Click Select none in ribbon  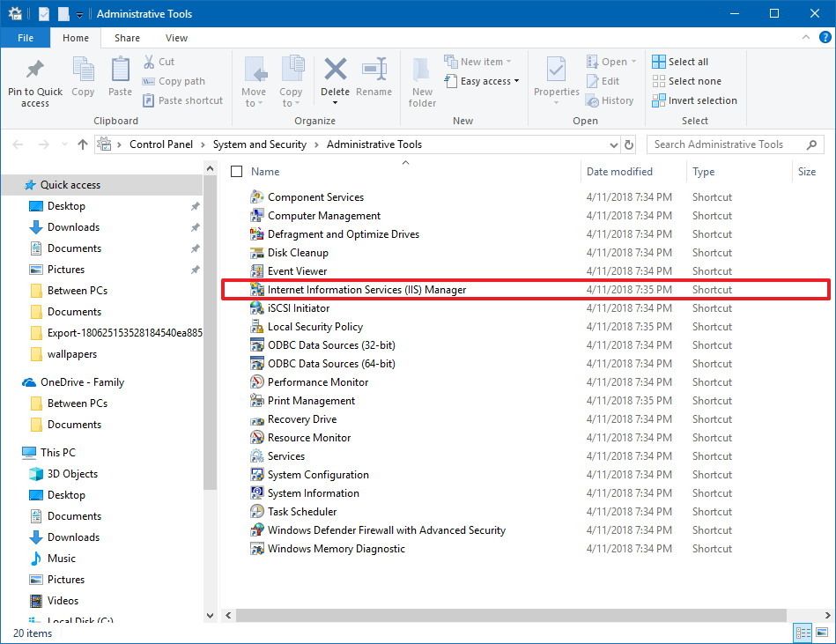[686, 81]
